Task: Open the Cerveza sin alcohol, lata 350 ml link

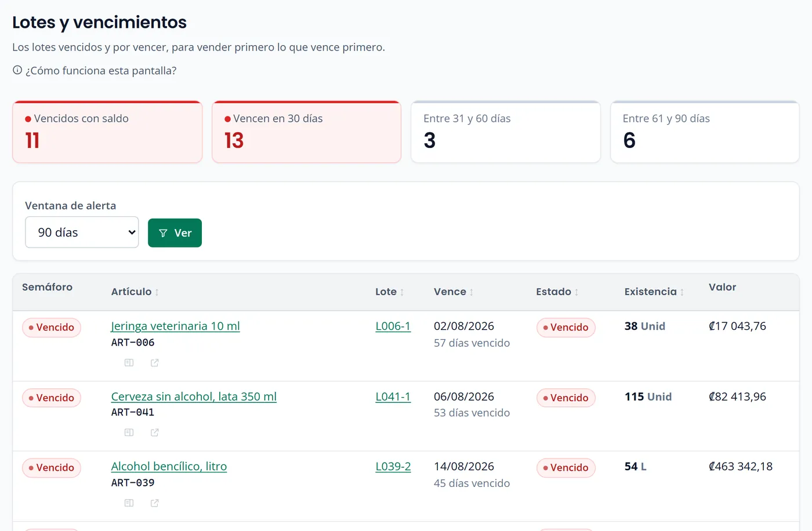Action: (194, 397)
